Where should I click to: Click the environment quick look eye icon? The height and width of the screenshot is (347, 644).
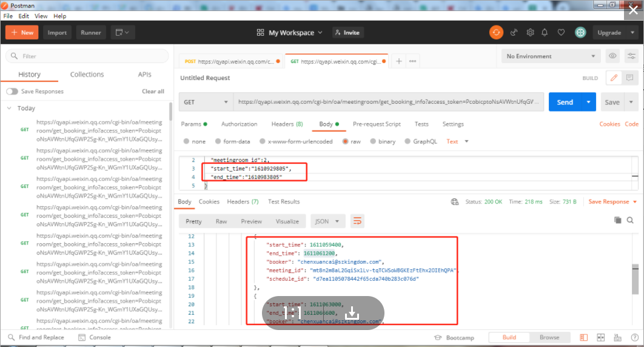pos(612,56)
